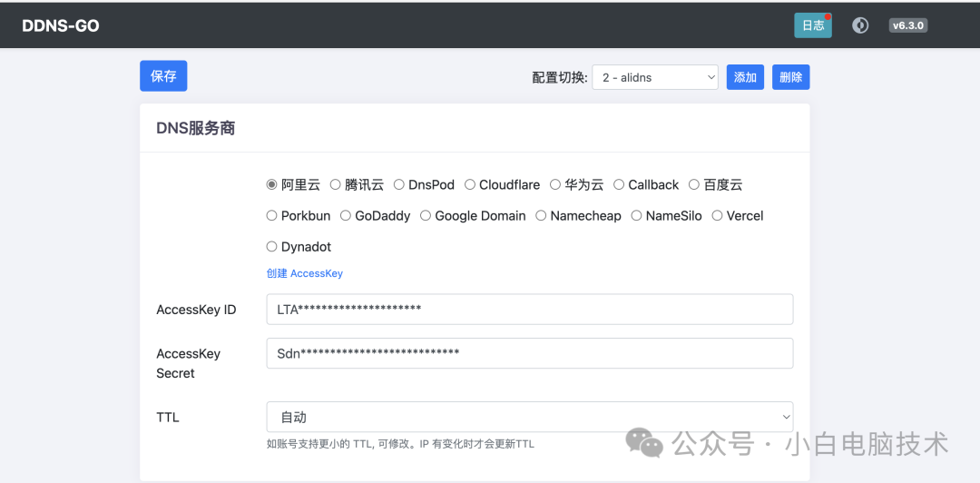Open the 配置切换 dropdown showing 2 - alidns

click(x=654, y=77)
